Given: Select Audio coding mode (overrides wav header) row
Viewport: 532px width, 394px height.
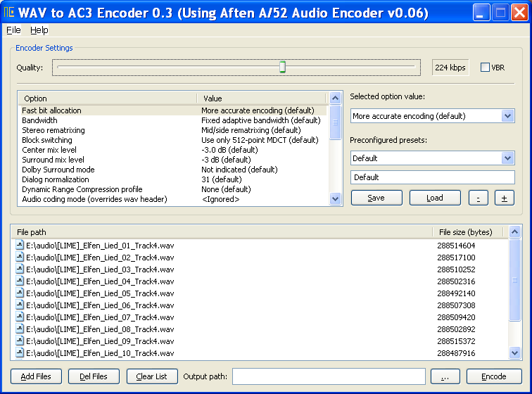Looking at the screenshot, I should (172, 199).
